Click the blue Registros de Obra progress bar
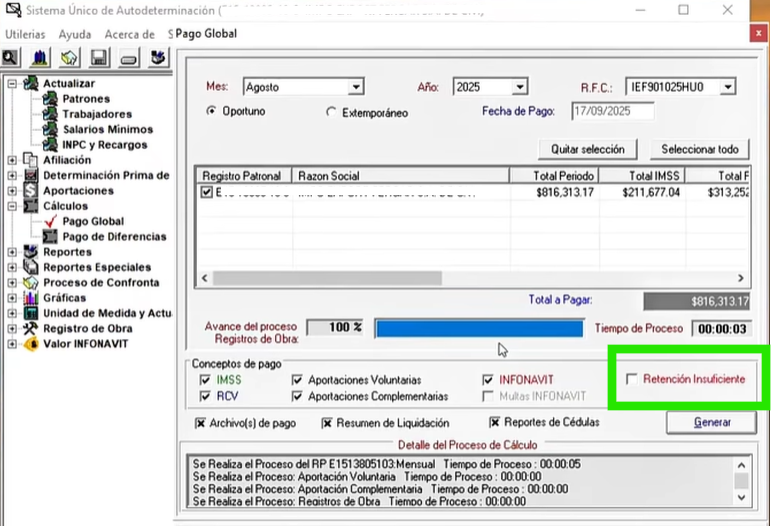 478,328
